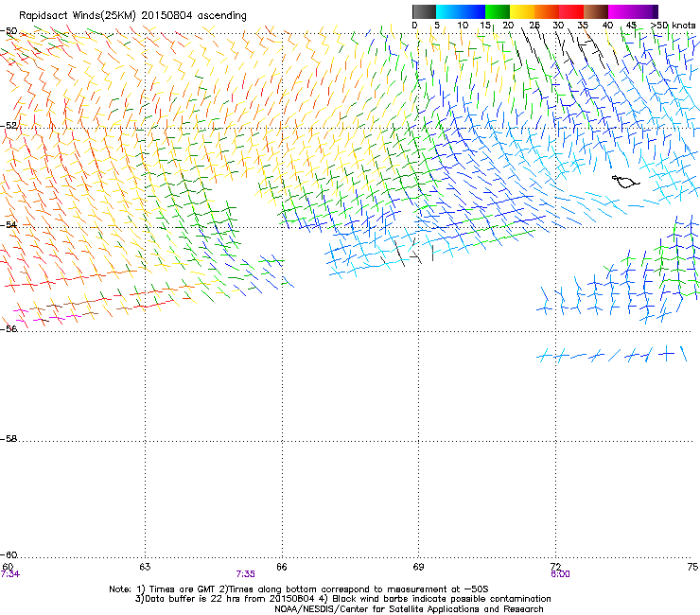Click the green 15-20 knots legend segment
This screenshot has width=700, height=615.
[x=498, y=11]
